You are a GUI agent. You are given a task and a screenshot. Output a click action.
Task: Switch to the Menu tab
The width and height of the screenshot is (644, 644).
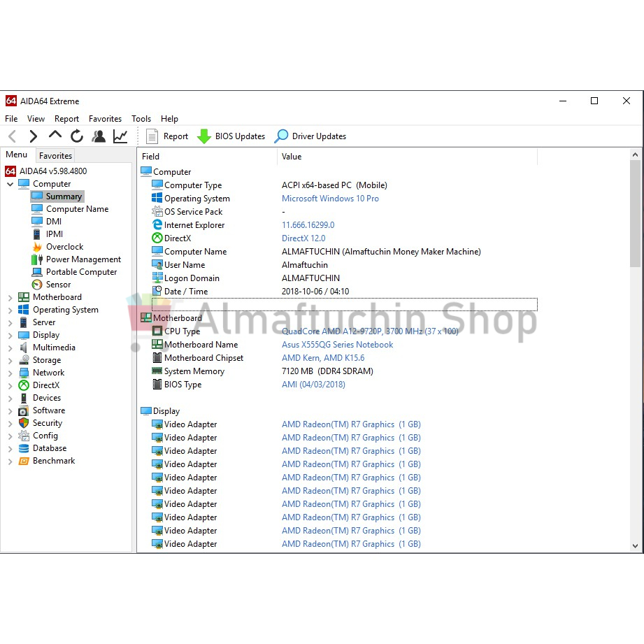click(16, 155)
